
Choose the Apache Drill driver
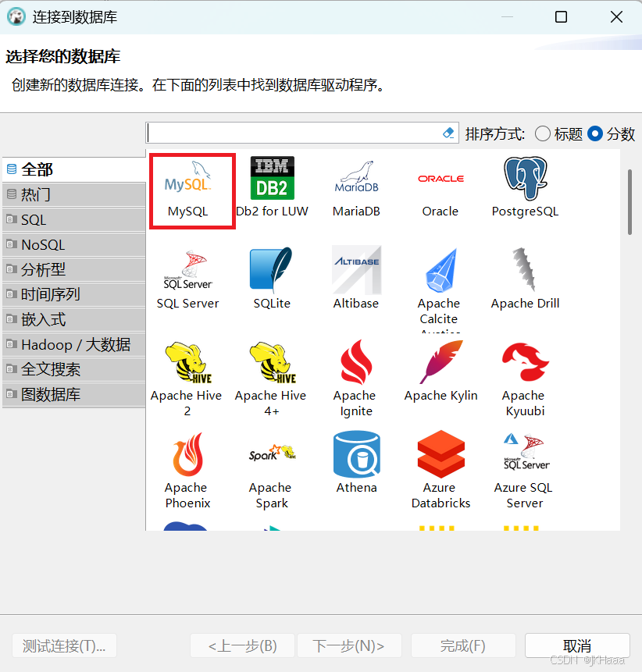pyautogui.click(x=525, y=279)
